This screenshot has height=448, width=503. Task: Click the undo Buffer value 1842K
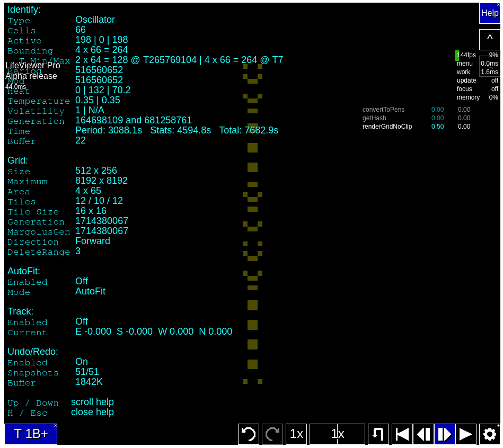coord(89,382)
